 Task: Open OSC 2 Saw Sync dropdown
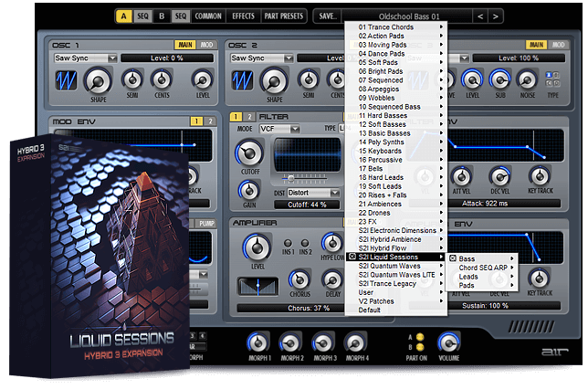[262, 58]
